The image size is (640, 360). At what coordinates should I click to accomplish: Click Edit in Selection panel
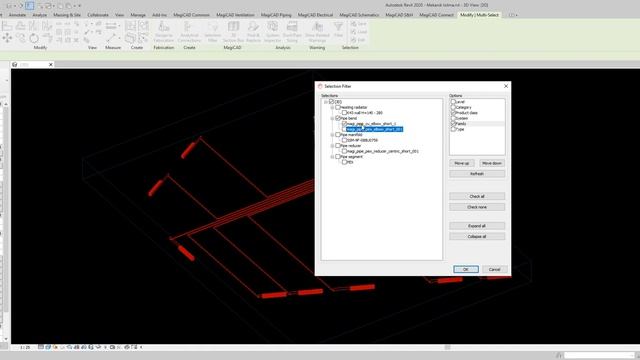tap(358, 40)
